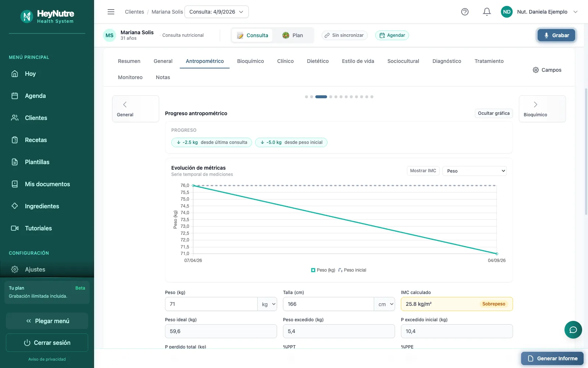Click the Ingredientes icon
This screenshot has width=588, height=368.
pos(15,206)
